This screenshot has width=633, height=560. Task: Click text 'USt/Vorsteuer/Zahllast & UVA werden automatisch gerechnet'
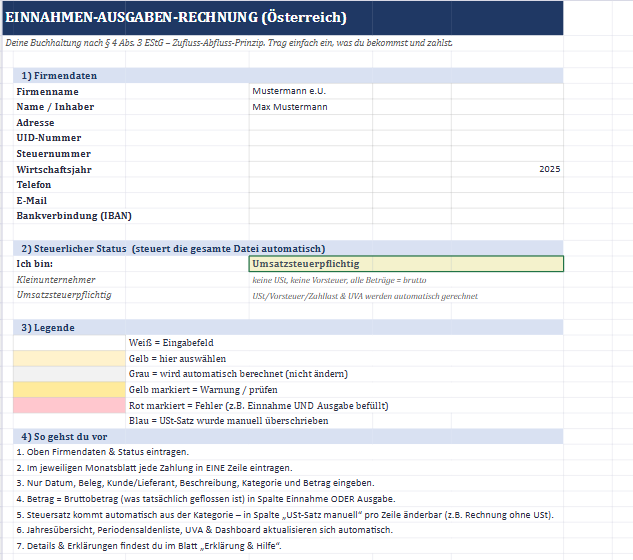pyautogui.click(x=365, y=296)
